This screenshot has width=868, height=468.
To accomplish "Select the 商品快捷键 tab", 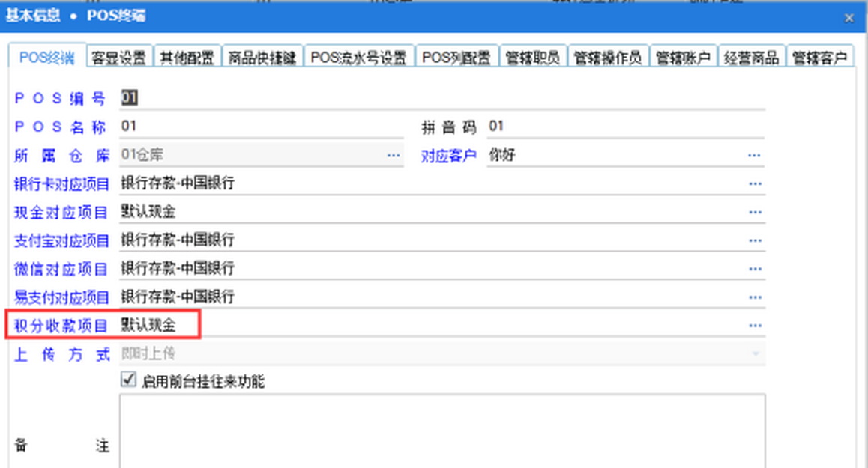I will click(262, 58).
